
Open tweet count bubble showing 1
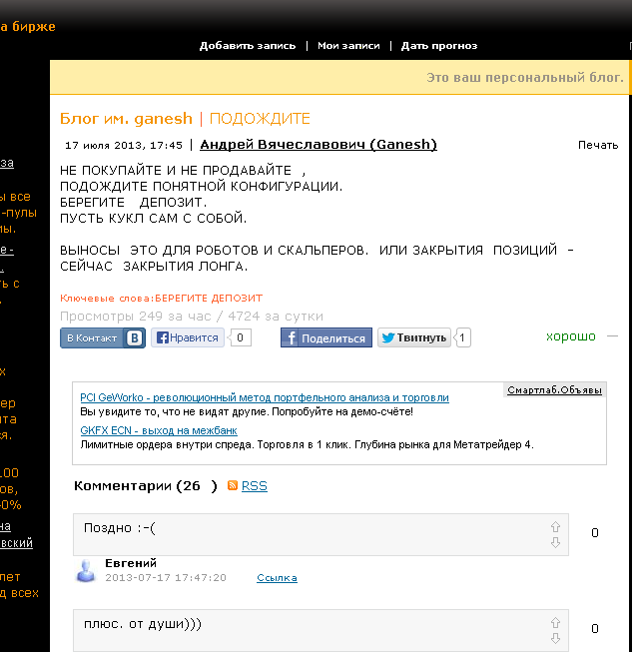pos(462,337)
